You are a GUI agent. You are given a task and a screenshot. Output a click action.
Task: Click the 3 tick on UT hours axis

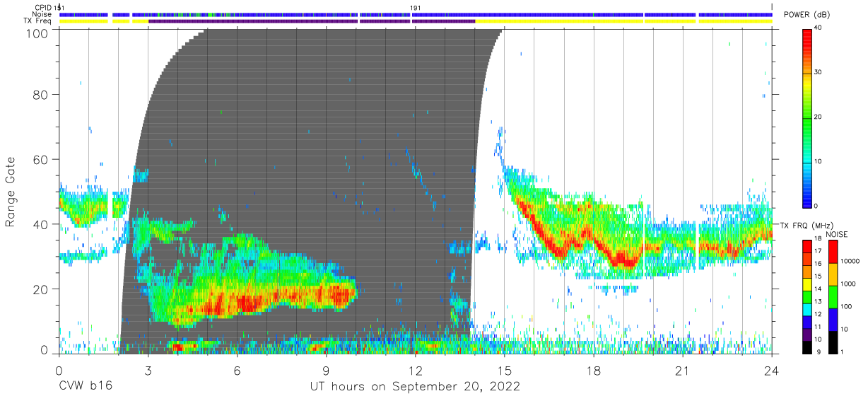(148, 370)
